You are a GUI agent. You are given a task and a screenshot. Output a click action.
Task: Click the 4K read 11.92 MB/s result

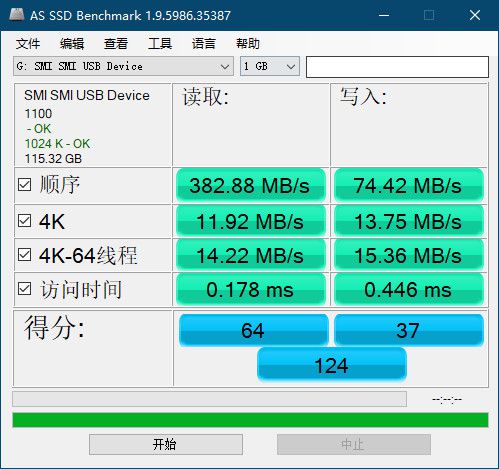pos(250,221)
